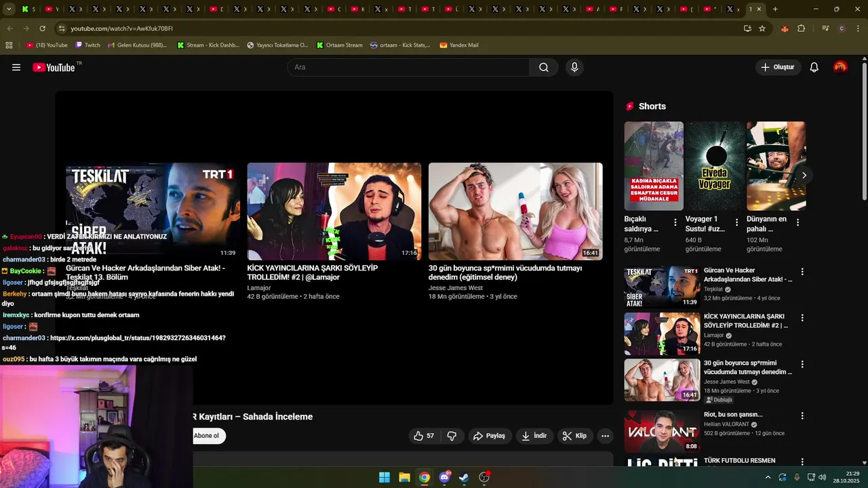
Task: Open Ortaam Stream bookmark
Action: click(339, 45)
